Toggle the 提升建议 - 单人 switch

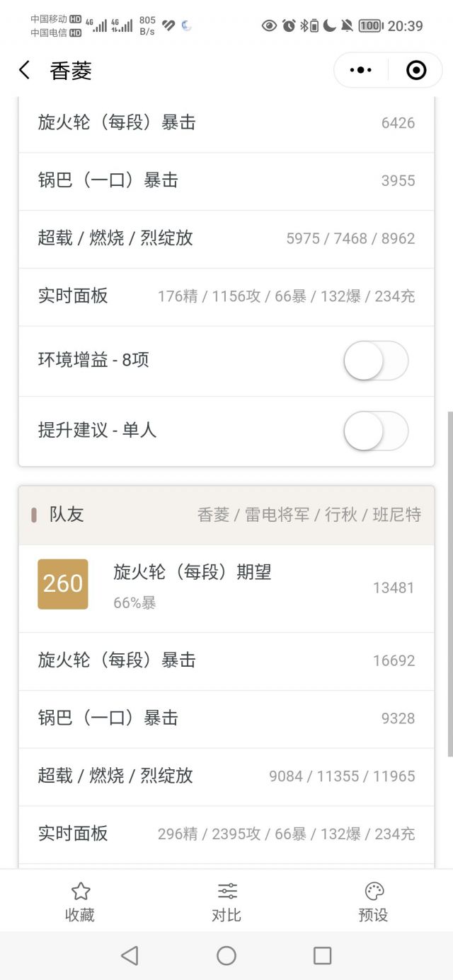(376, 431)
